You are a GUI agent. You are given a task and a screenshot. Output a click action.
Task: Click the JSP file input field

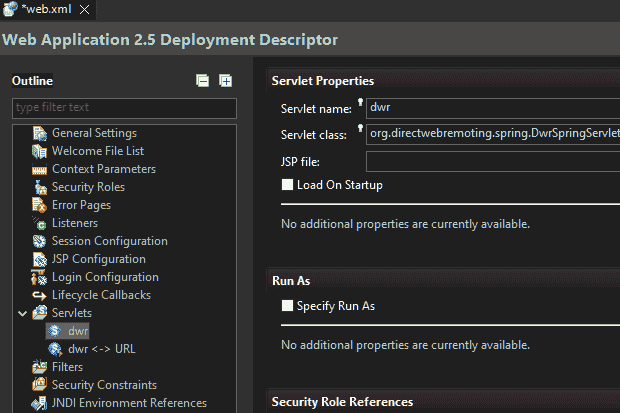pos(493,161)
